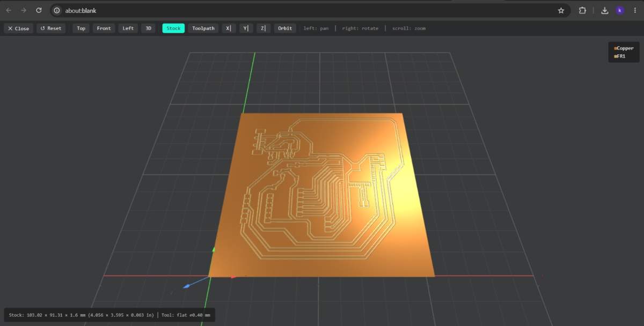Focus the about:blank address bar
This screenshot has height=326, width=644.
pyautogui.click(x=311, y=10)
